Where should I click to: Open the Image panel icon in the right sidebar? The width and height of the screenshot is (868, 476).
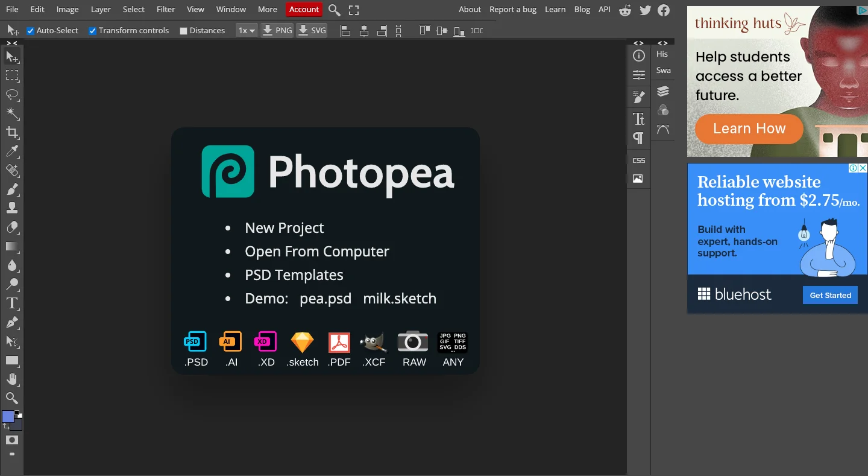point(638,179)
